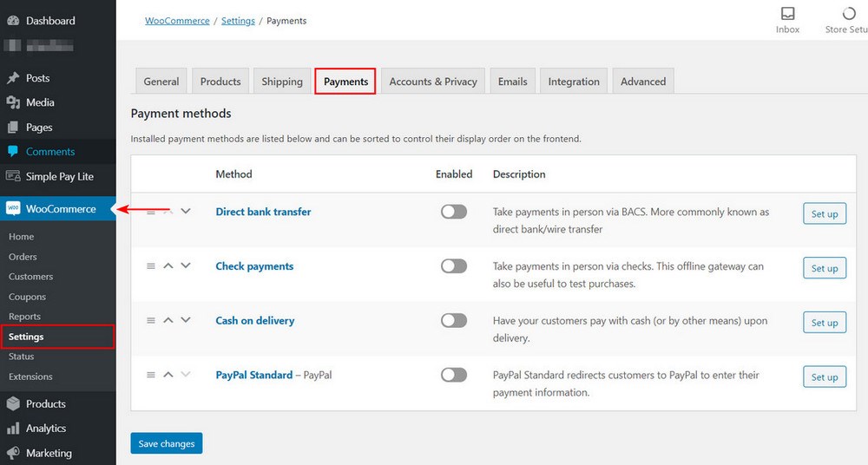Enable the Cash on delivery toggle
This screenshot has height=465, width=868.
coord(454,320)
